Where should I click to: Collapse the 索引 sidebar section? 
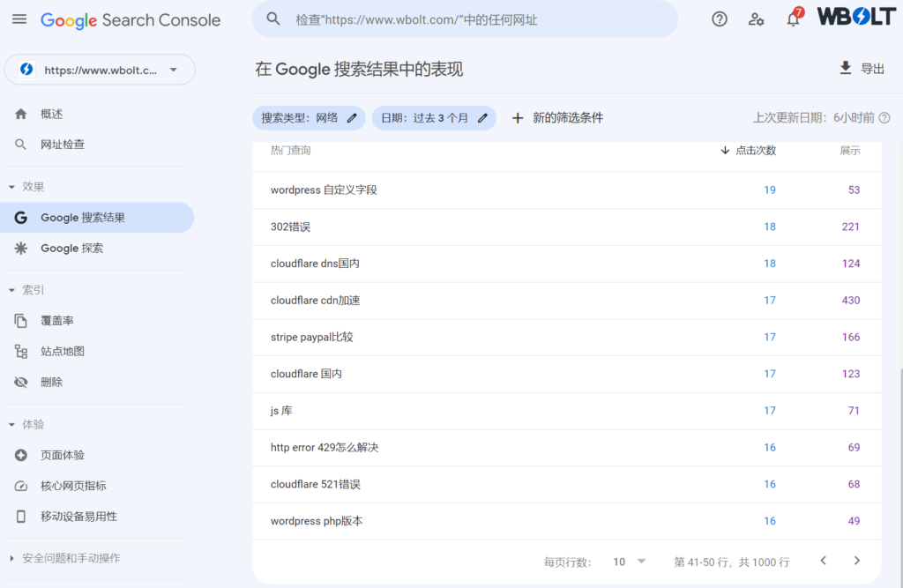(x=12, y=290)
